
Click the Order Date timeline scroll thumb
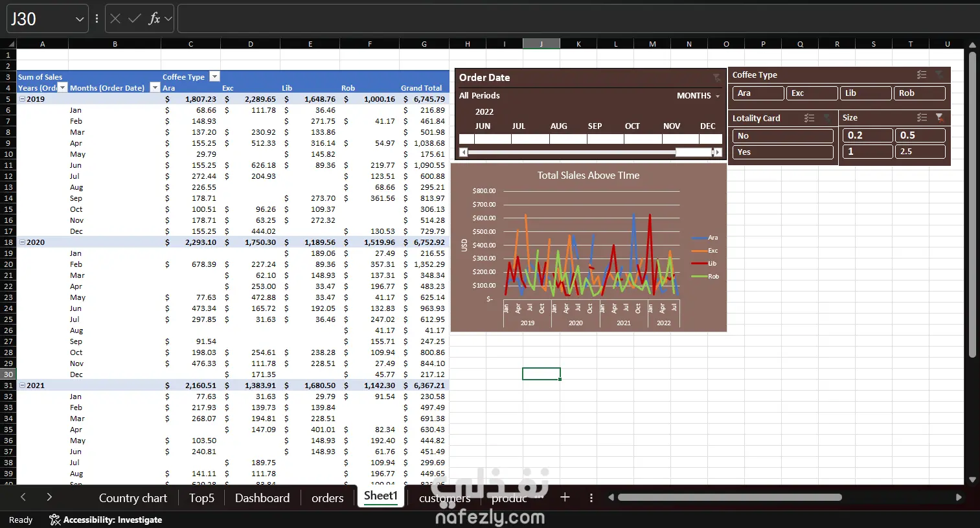693,152
